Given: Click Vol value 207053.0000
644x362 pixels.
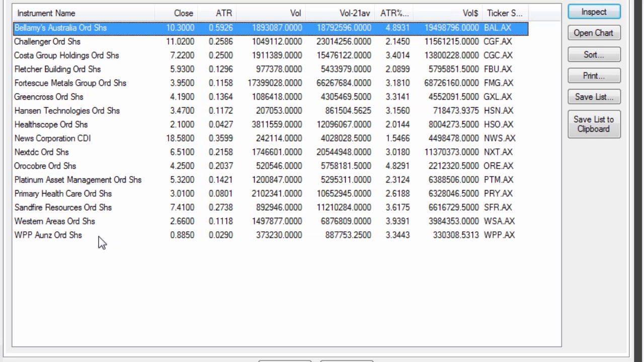Looking at the screenshot, I should [279, 111].
